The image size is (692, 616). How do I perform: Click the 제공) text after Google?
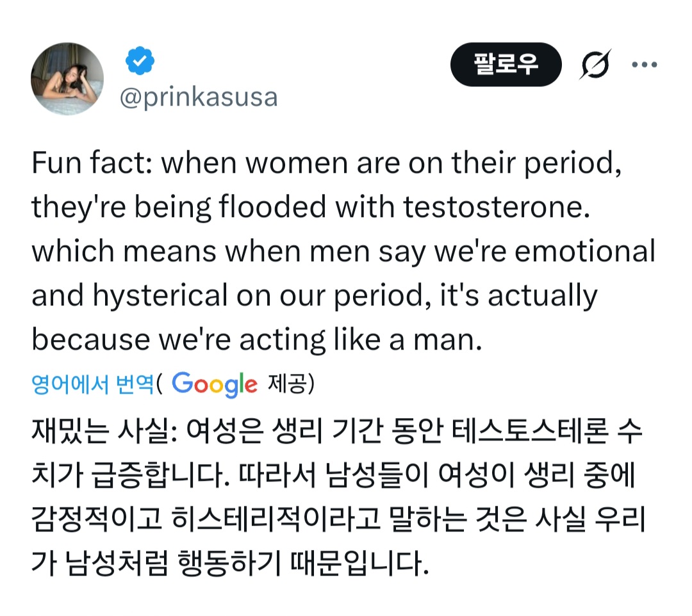(291, 384)
